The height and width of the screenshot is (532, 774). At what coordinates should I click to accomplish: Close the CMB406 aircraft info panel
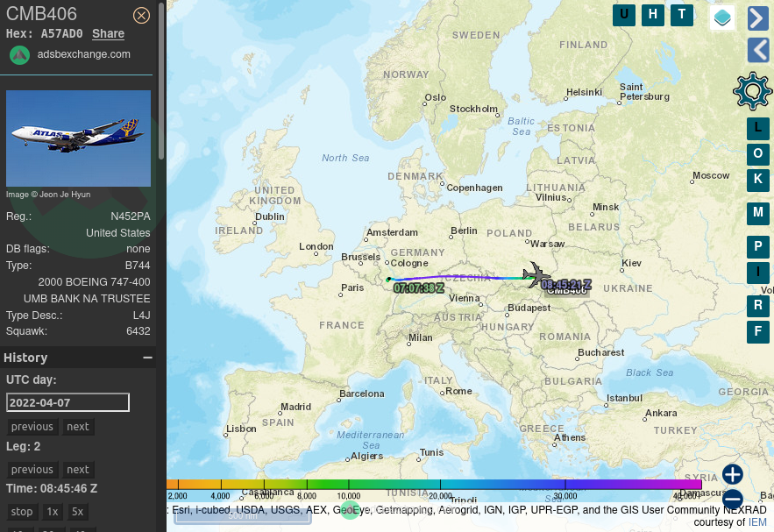(x=141, y=16)
